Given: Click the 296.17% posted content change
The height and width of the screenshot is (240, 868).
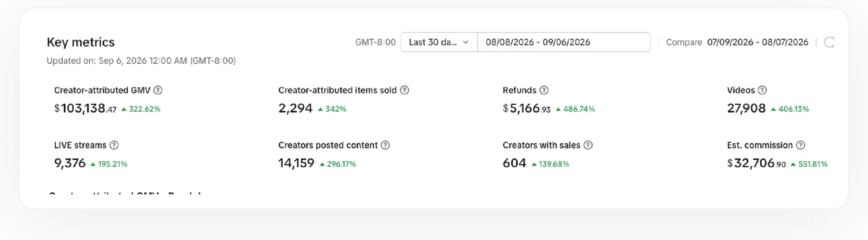Looking at the screenshot, I should [x=338, y=164].
